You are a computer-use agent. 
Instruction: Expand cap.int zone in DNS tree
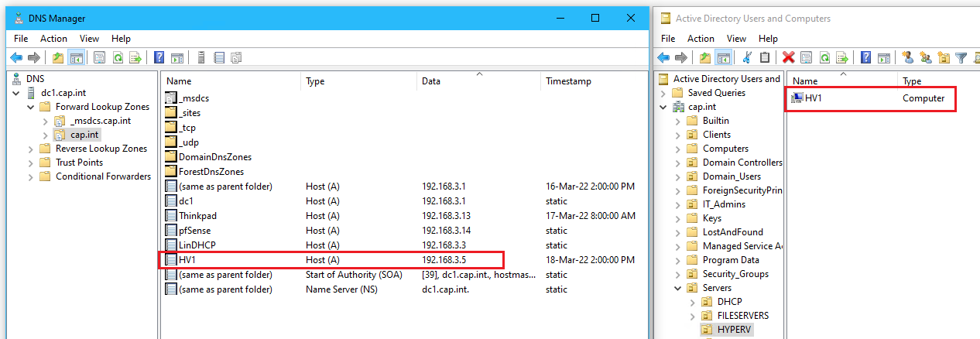click(x=45, y=135)
